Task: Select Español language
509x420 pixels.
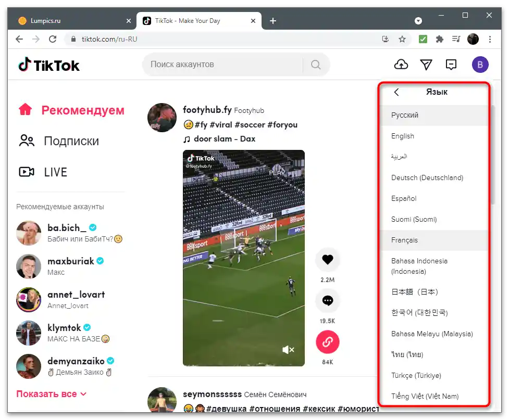Action: (x=434, y=198)
